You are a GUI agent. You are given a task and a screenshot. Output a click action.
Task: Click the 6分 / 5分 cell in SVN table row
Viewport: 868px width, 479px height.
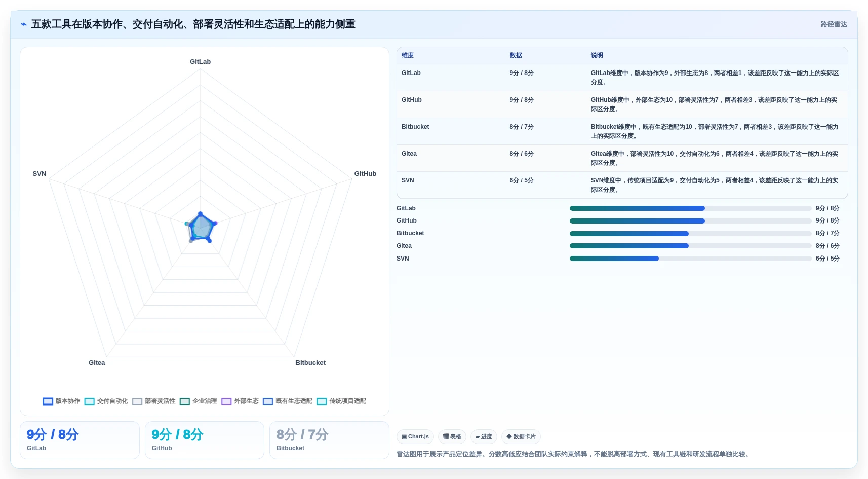point(522,180)
